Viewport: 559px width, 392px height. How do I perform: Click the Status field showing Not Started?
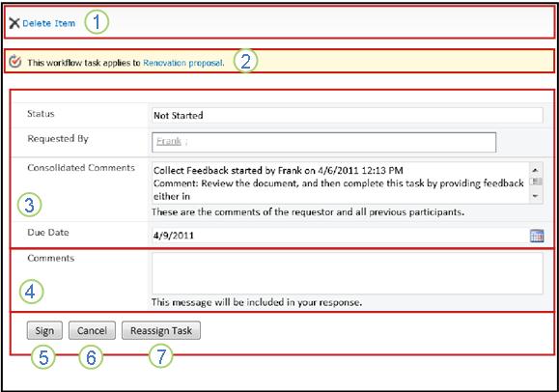[348, 116]
